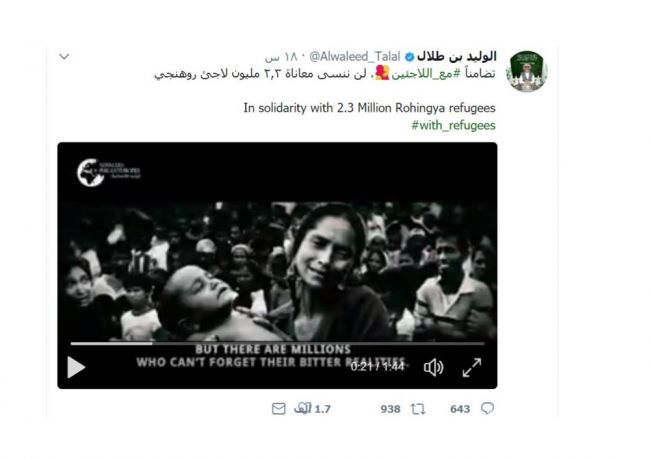The height and width of the screenshot is (459, 650).
Task: View the 938 retweets count
Action: coord(390,409)
